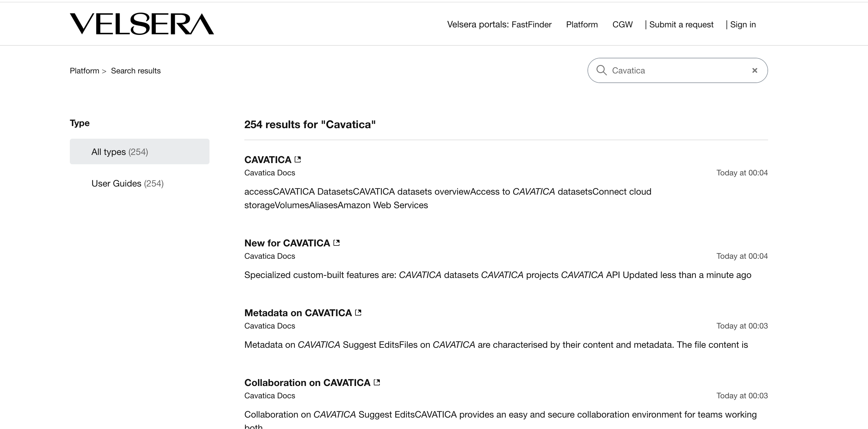The width and height of the screenshot is (868, 429).
Task: Click external link icon beside Metadata on CAVATICA
Action: click(x=358, y=313)
